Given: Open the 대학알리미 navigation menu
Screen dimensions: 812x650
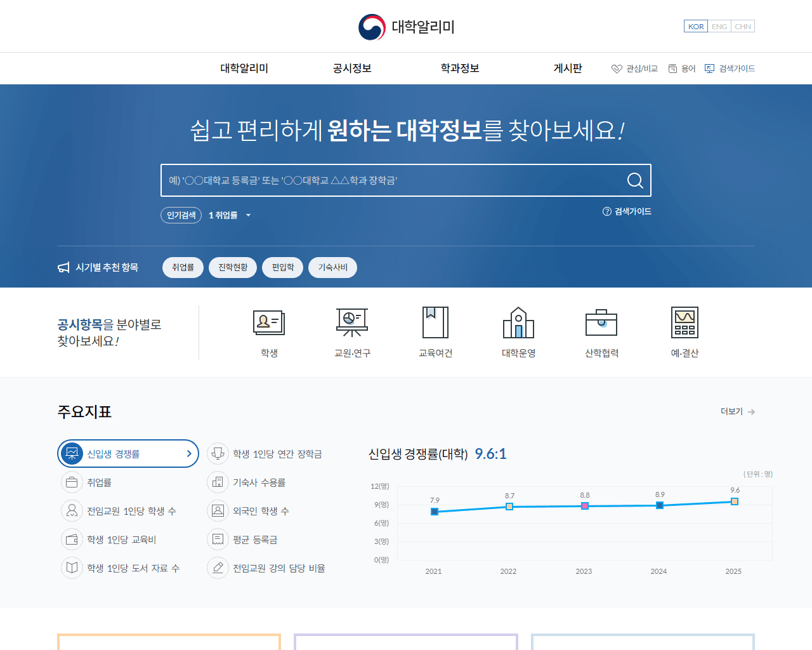Looking at the screenshot, I should pos(244,69).
